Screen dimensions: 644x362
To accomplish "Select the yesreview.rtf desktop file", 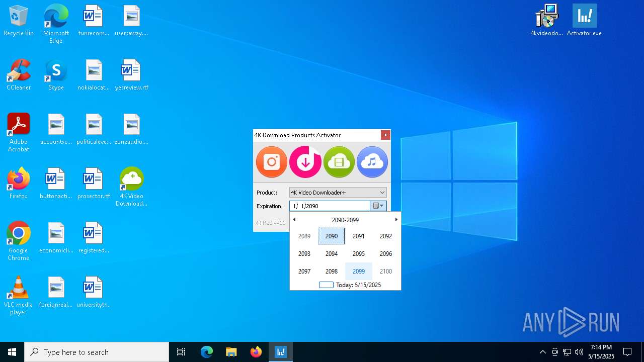I will click(x=131, y=75).
